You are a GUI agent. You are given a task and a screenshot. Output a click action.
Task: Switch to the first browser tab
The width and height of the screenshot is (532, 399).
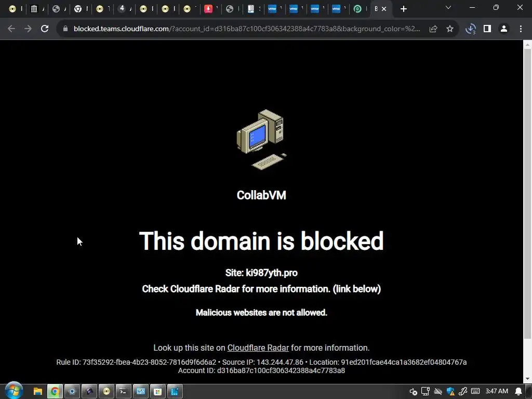[x=15, y=9]
